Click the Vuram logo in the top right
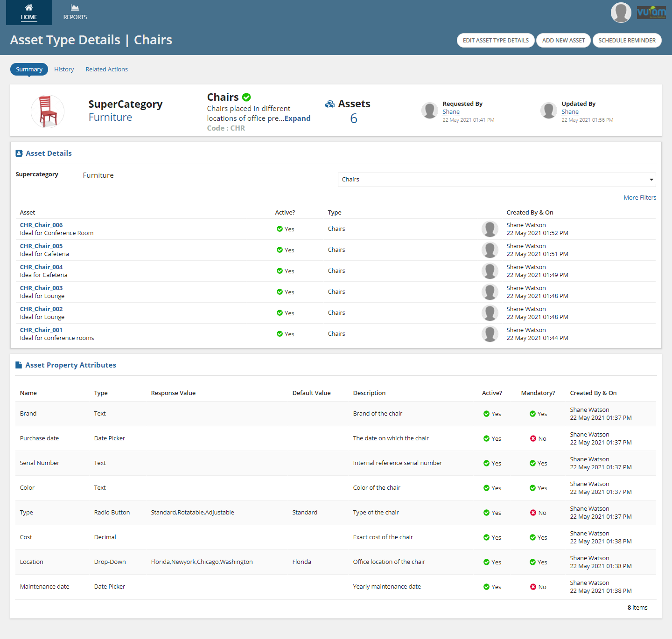672x639 pixels. coord(651,12)
